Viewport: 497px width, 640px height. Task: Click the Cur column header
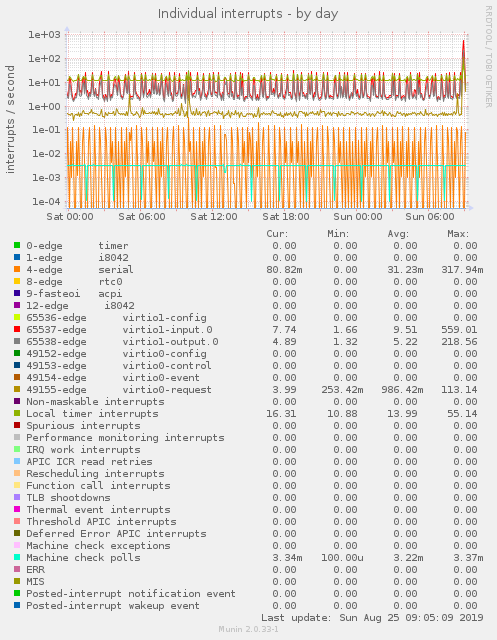click(277, 234)
